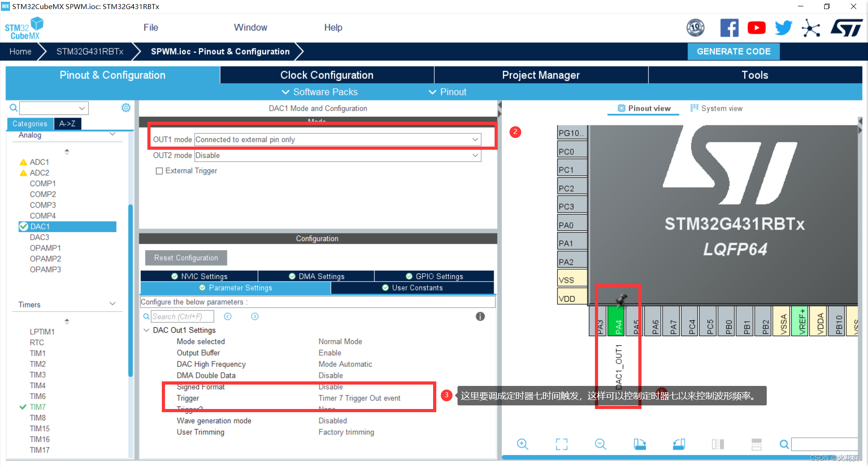
Task: Open the categories settings gear icon
Action: [x=126, y=108]
